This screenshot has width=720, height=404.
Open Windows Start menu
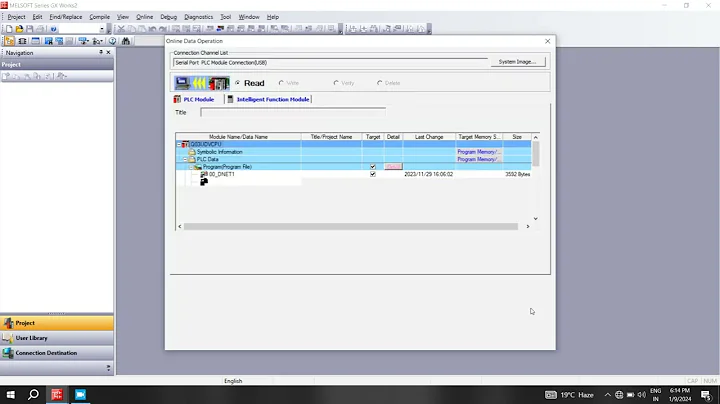click(x=11, y=395)
